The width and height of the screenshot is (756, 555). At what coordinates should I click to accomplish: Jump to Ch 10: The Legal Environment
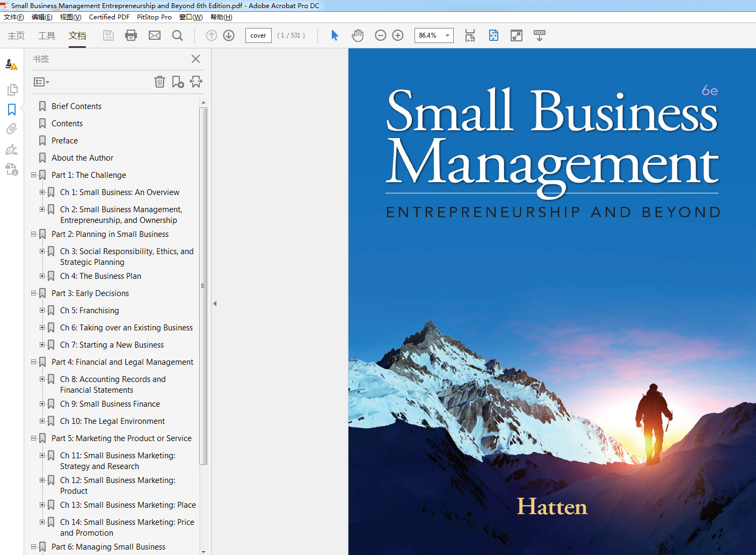point(112,421)
